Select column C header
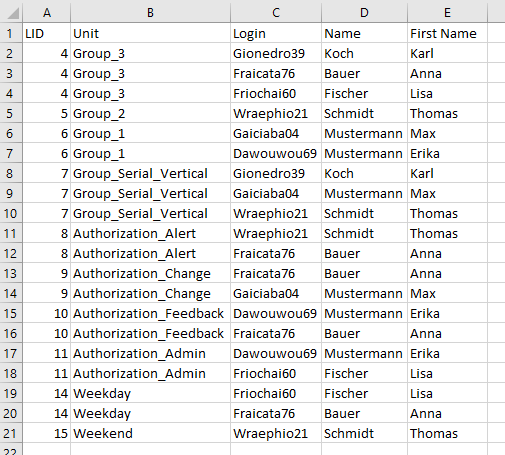This screenshot has height=455, width=505. (x=276, y=13)
